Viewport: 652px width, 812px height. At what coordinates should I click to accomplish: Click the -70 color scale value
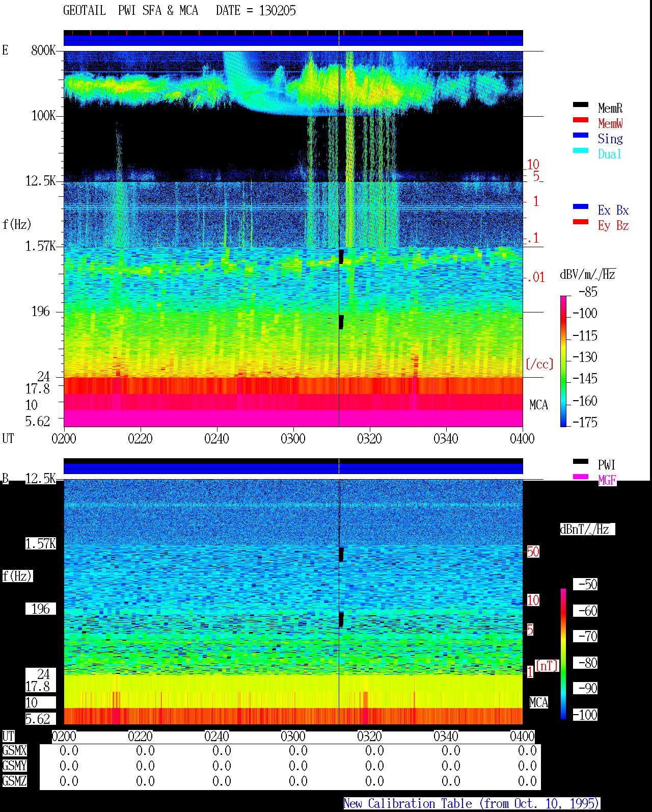(585, 636)
